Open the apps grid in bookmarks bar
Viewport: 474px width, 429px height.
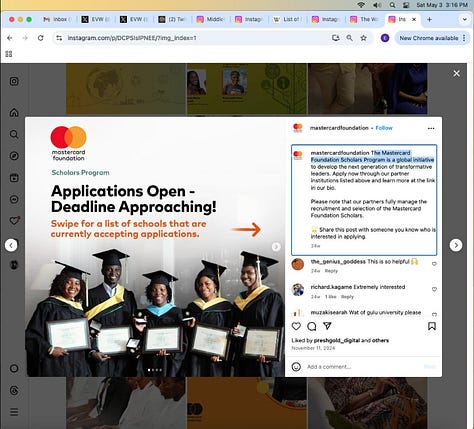pos(9,54)
